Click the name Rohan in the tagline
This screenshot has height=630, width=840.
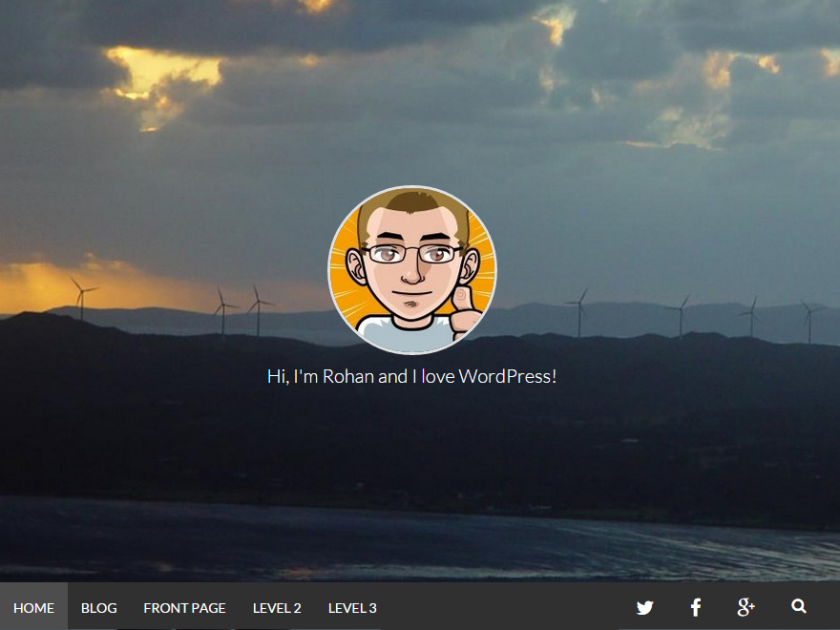348,376
